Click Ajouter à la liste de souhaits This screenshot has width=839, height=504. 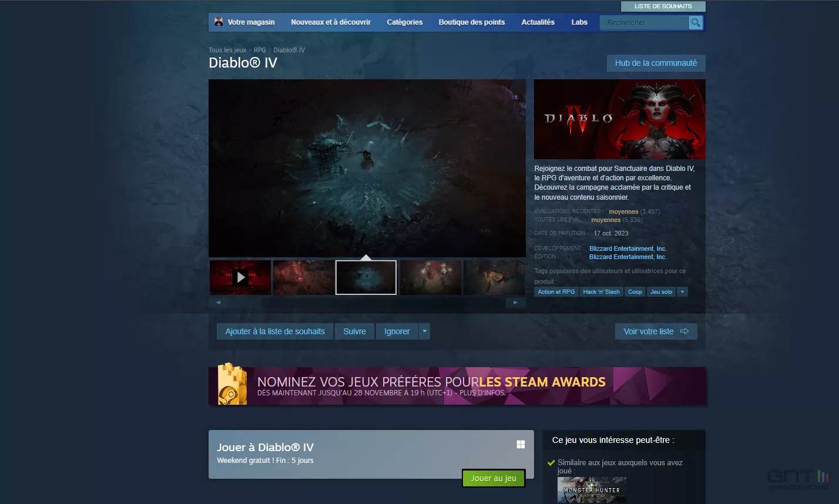(x=275, y=331)
